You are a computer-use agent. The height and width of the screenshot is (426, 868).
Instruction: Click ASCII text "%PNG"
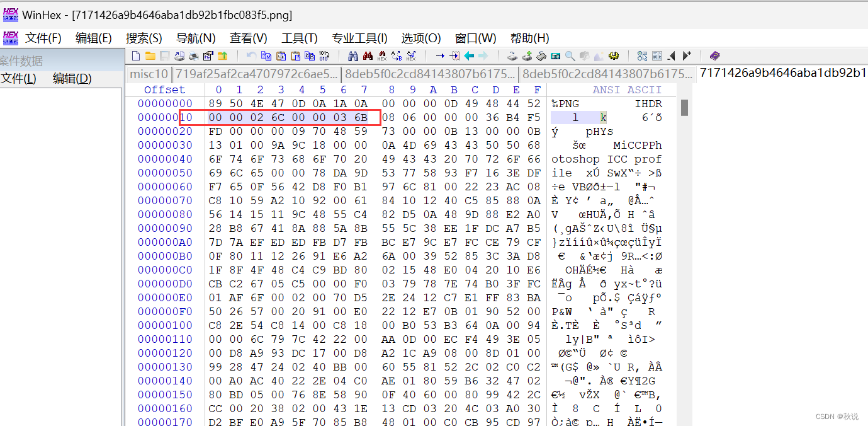(565, 103)
